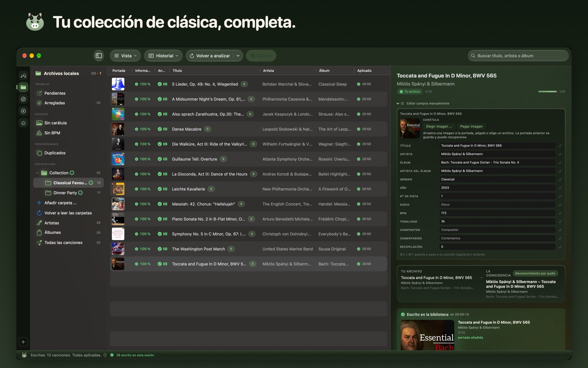Click the magnifier icon in the search field
This screenshot has width=588, height=368.
coord(473,56)
